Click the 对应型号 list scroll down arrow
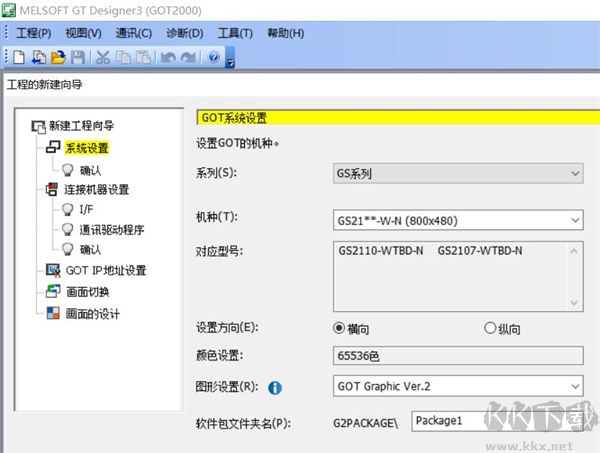This screenshot has height=453, width=600. tap(574, 303)
